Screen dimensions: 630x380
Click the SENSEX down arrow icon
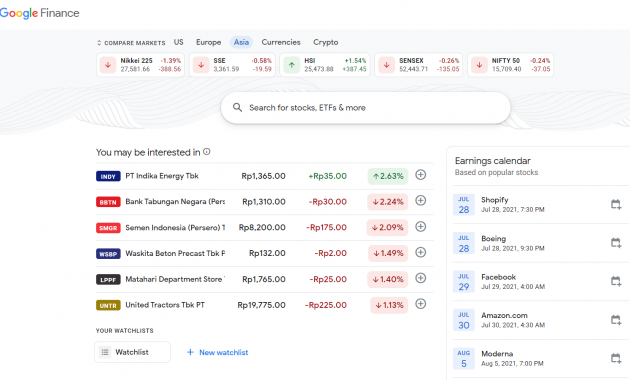point(386,65)
